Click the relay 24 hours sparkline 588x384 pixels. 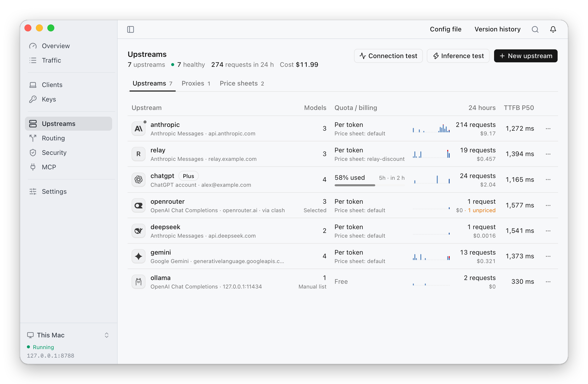pyautogui.click(x=431, y=154)
